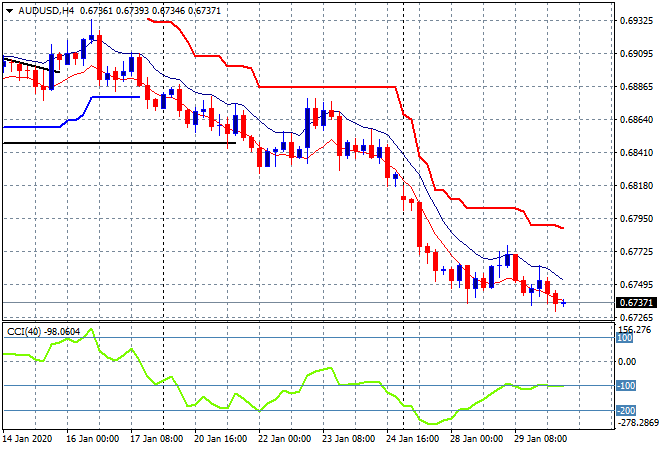Click the 17 Jan 08:00 time label
Viewport: 660px width, 450px height.
click(156, 439)
